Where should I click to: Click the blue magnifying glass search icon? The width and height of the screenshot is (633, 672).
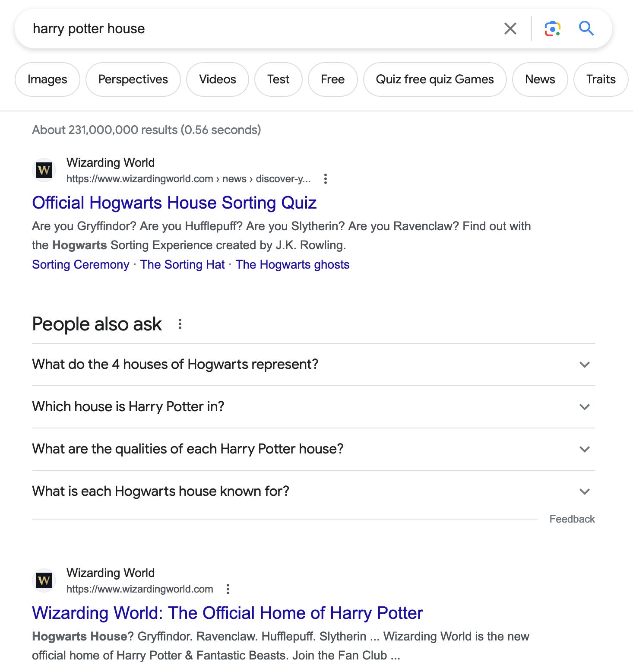click(x=586, y=29)
